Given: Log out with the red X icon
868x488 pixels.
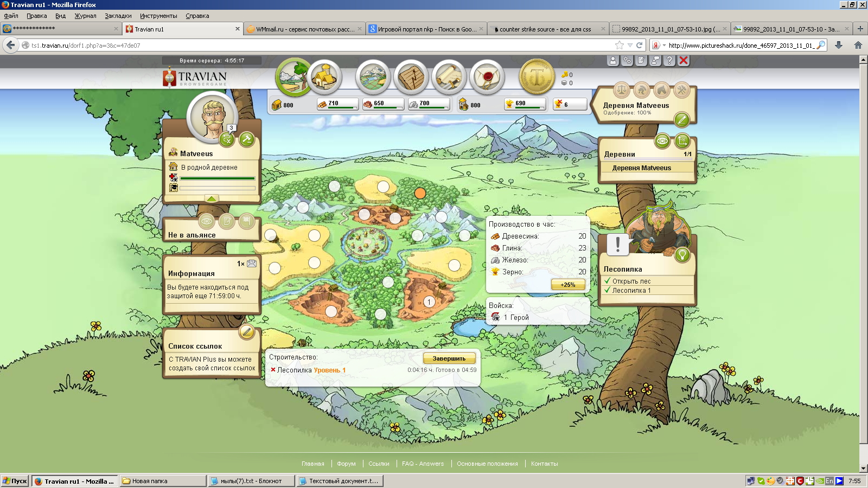Looking at the screenshot, I should [684, 61].
